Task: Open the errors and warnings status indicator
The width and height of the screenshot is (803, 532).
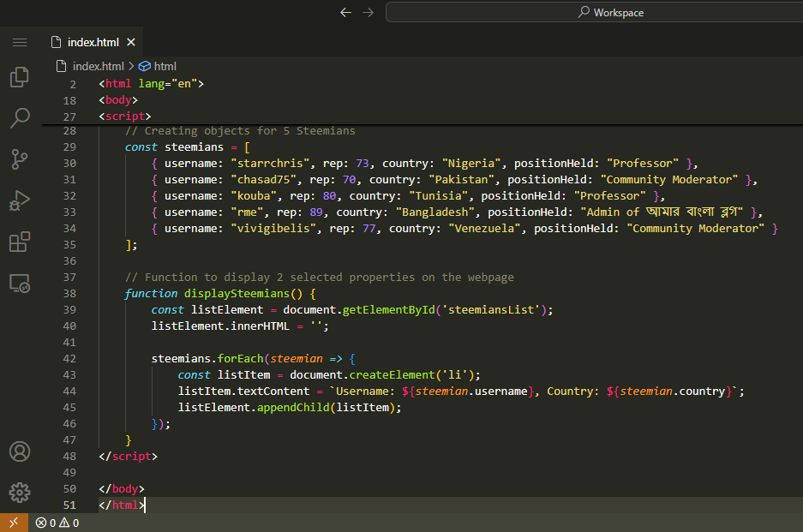Action: [x=57, y=523]
